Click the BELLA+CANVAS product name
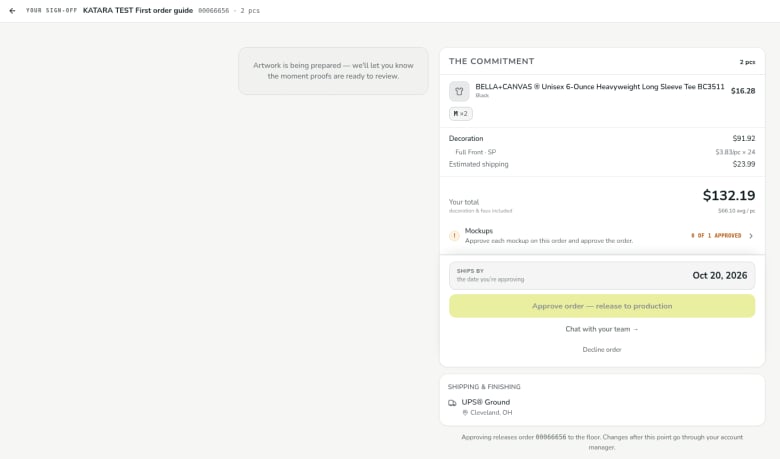 600,87
